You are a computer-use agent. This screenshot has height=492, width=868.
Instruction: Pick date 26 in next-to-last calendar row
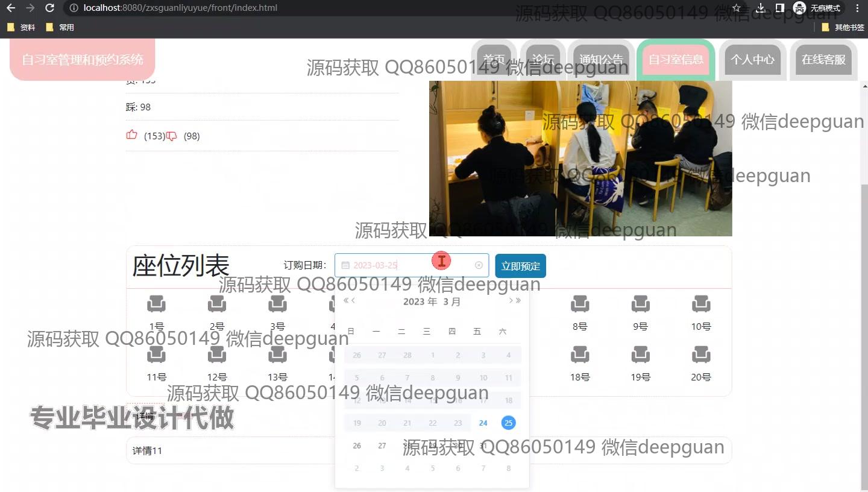tap(357, 446)
